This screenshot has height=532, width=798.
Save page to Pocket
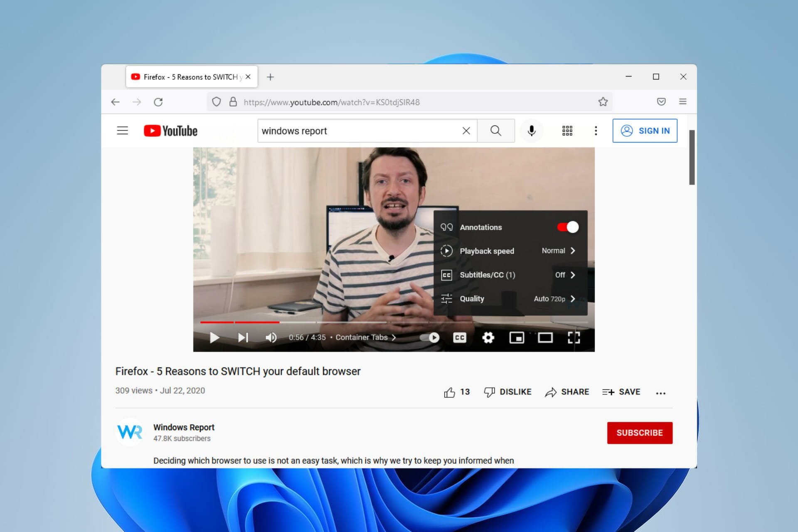(x=661, y=102)
